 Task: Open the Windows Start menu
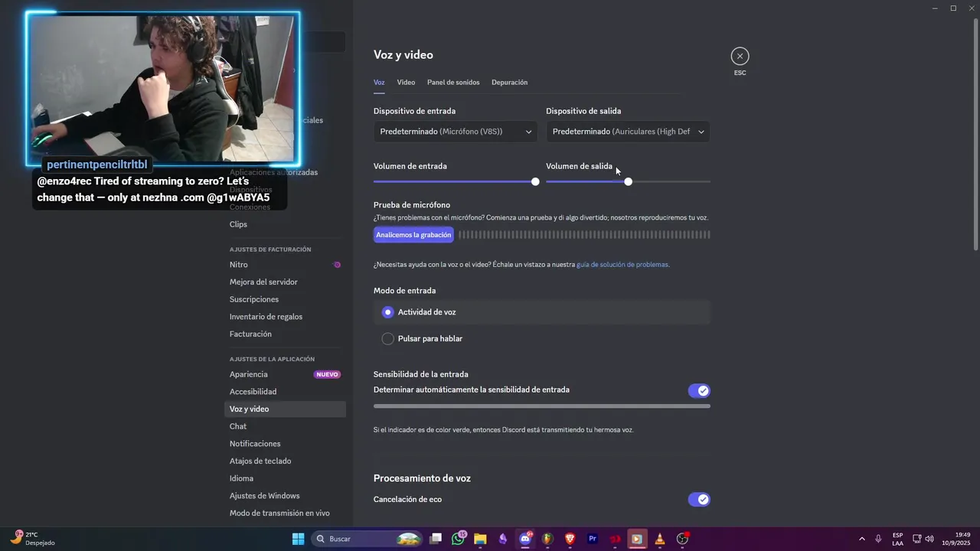click(x=298, y=539)
